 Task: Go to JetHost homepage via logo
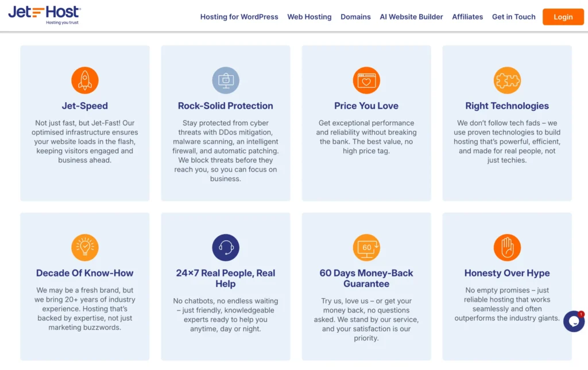coord(44,15)
